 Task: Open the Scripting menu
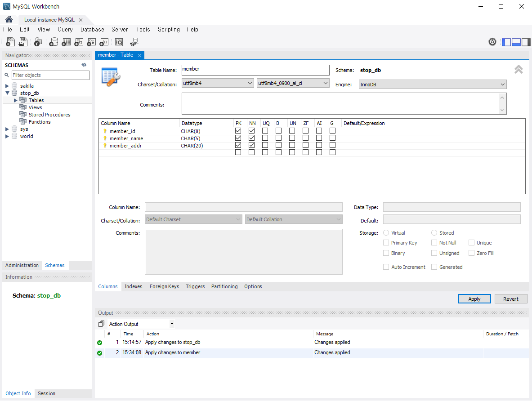click(169, 30)
